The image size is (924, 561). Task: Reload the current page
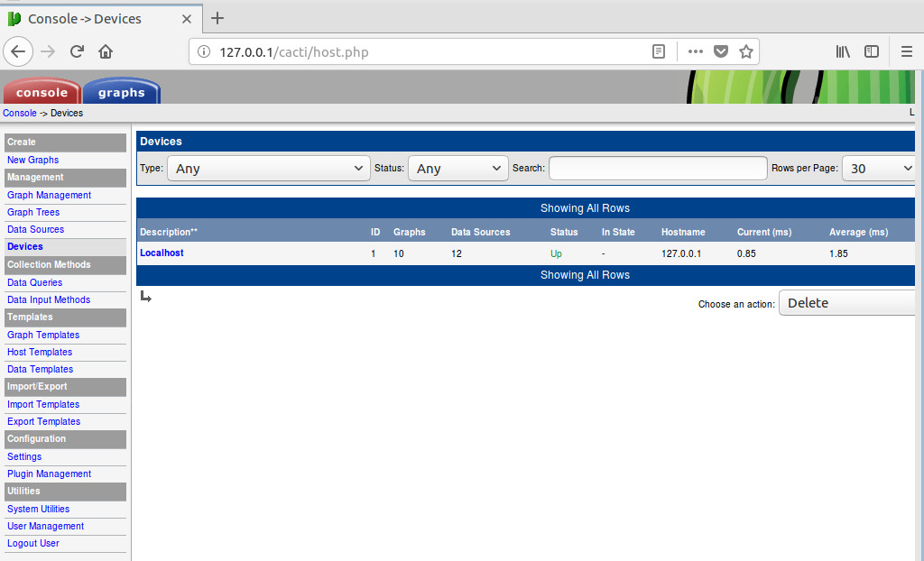(77, 51)
